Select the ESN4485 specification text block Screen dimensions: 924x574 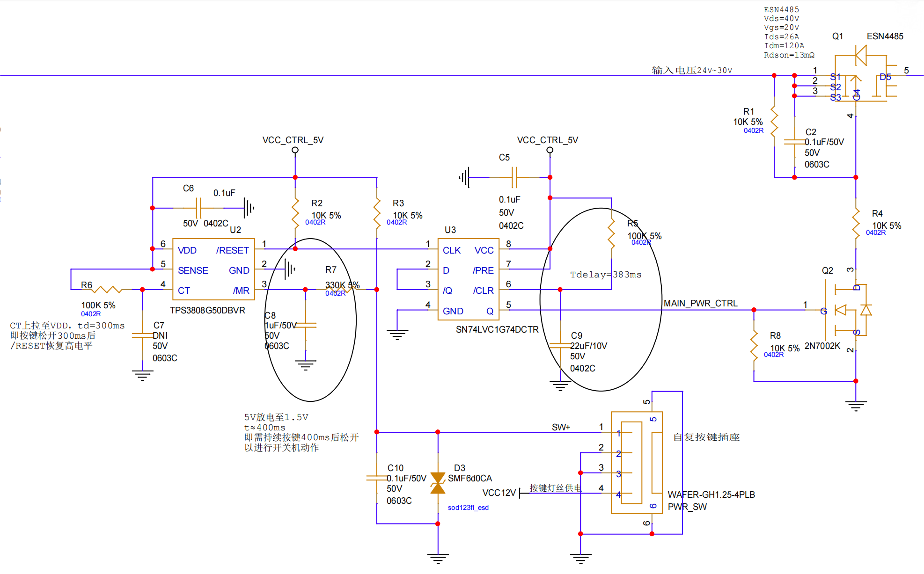(x=789, y=32)
